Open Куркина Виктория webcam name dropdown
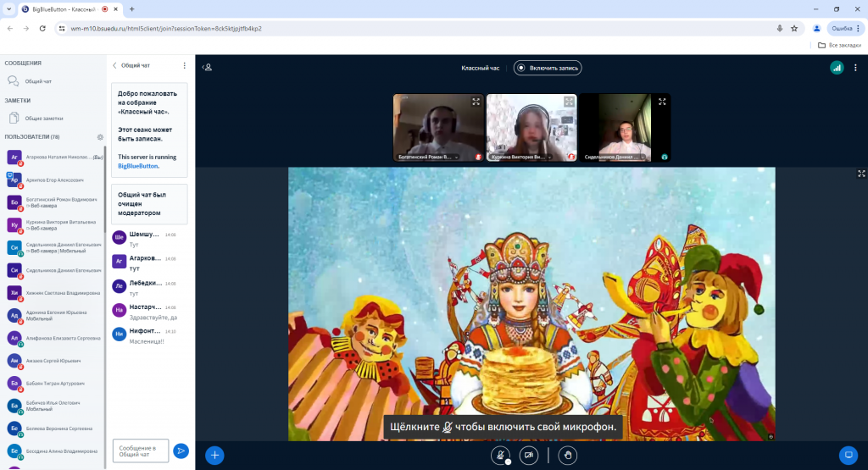 pos(521,157)
